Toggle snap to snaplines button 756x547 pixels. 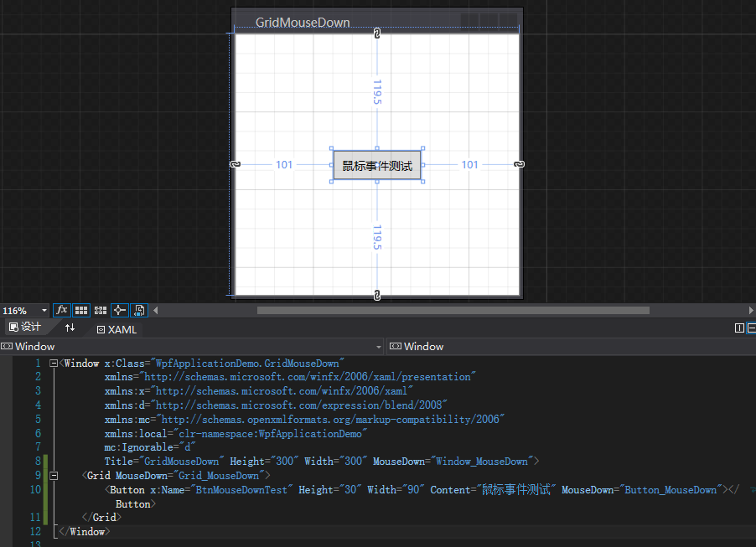(x=120, y=311)
